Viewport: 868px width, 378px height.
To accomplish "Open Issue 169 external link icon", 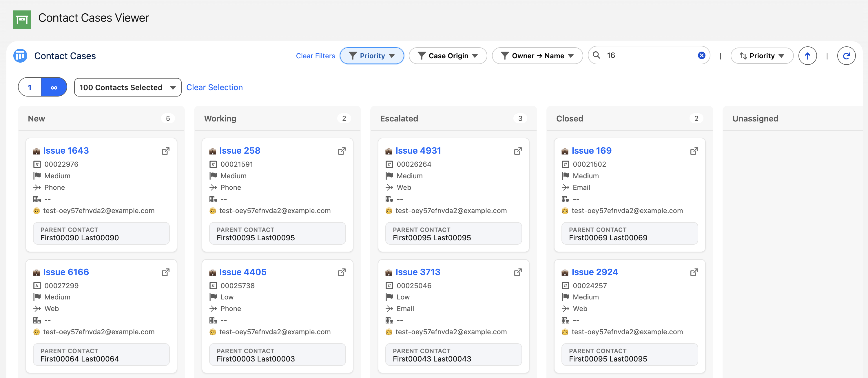I will coord(694,151).
